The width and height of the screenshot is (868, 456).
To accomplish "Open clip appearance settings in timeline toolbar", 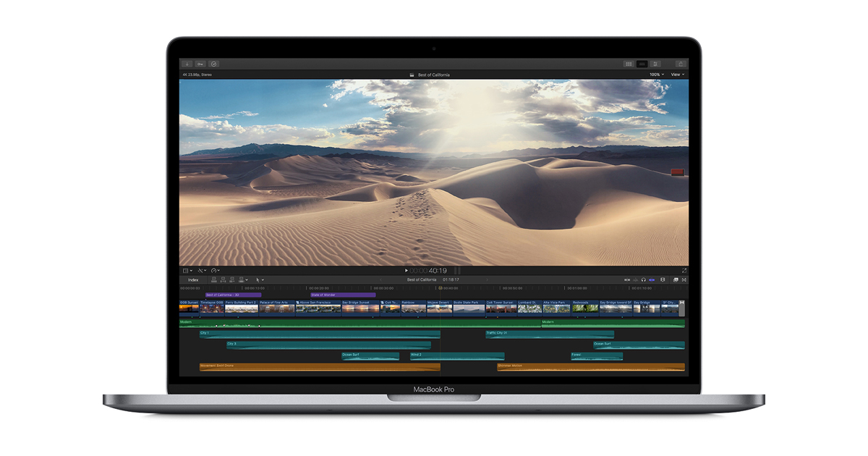I will [663, 279].
